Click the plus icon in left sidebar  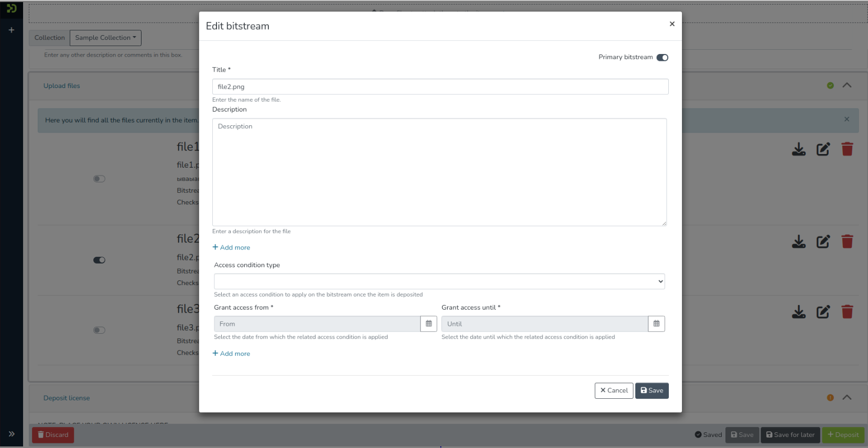coord(11,30)
